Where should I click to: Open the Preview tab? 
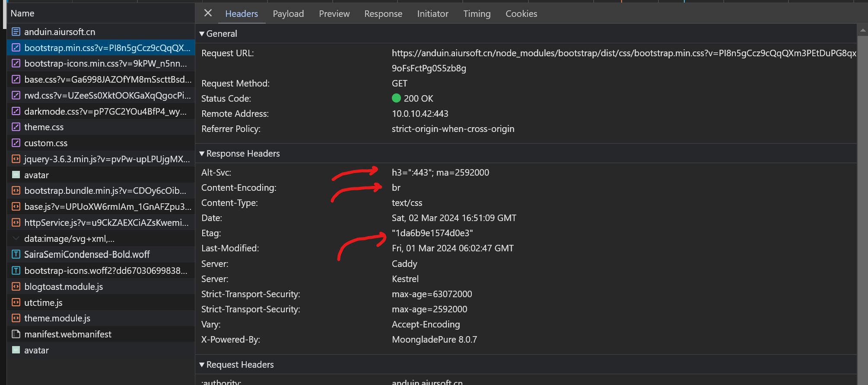(334, 14)
